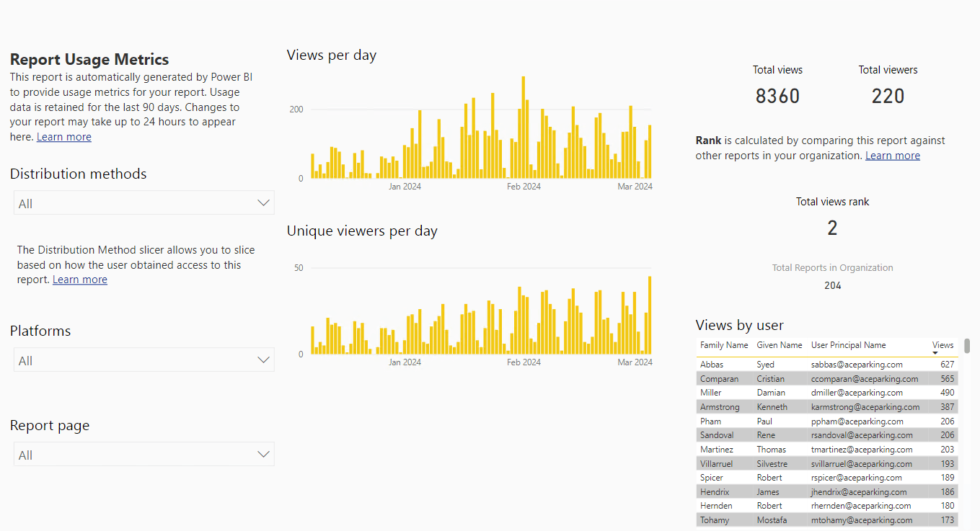The height and width of the screenshot is (531, 980).
Task: Select the Martinez family name cell
Action: point(717,450)
